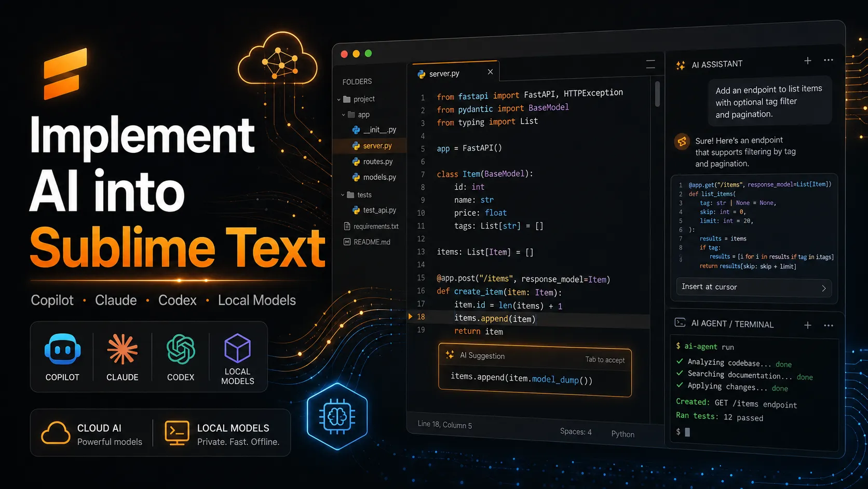Select the Local Models cube icon
868x489 pixels.
237,348
